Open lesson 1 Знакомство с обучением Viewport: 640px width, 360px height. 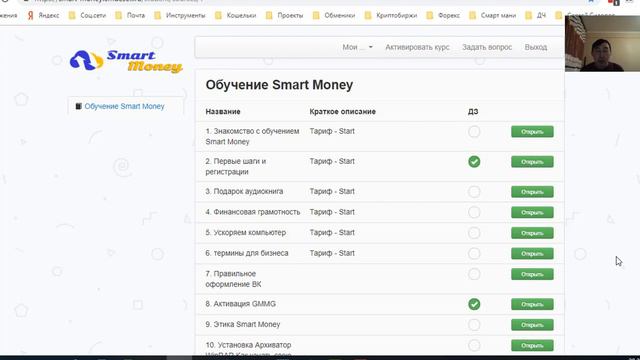(532, 132)
